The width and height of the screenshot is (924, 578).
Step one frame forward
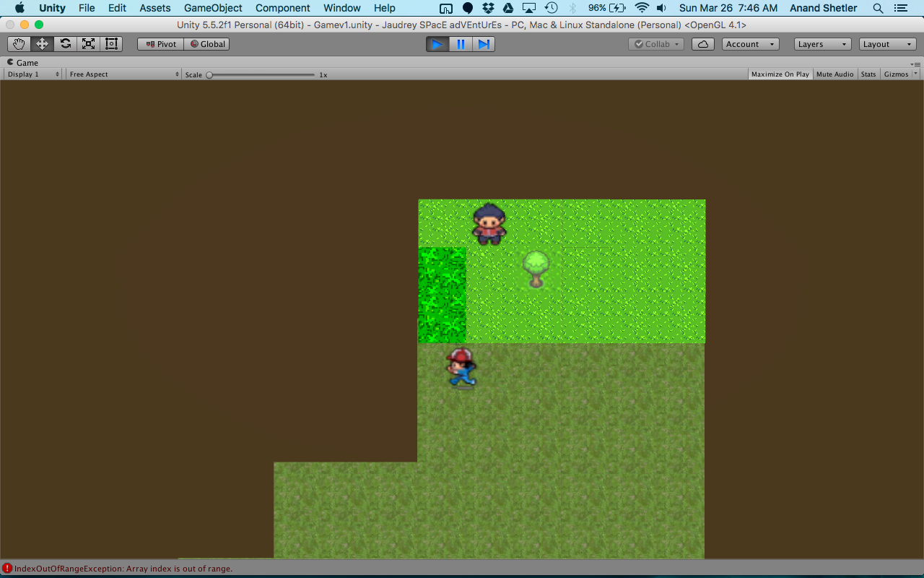(x=484, y=44)
